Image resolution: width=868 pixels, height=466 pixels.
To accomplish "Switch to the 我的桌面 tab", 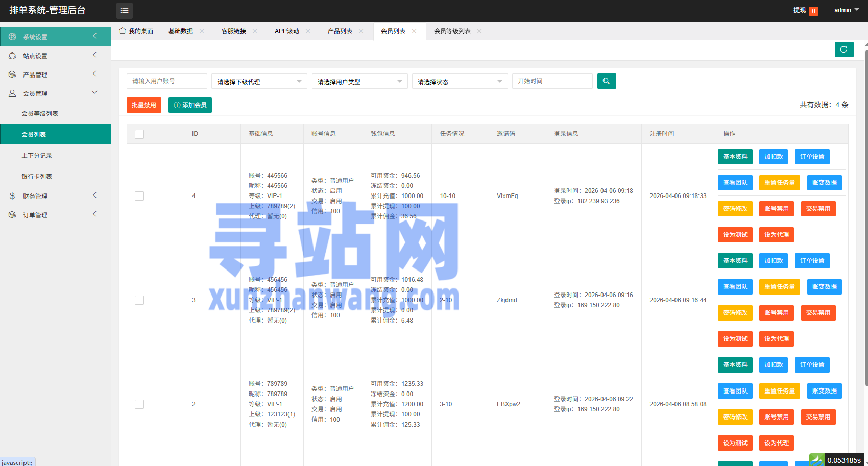I will [x=136, y=31].
